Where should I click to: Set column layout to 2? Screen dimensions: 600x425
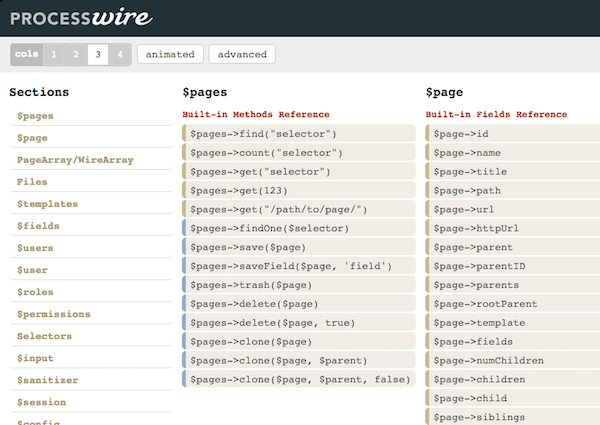[x=76, y=54]
